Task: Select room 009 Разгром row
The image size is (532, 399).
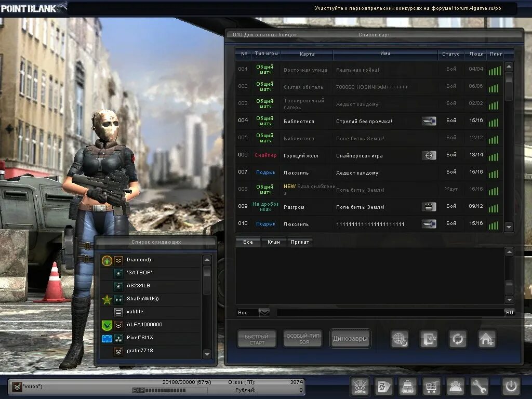Action: (x=369, y=207)
